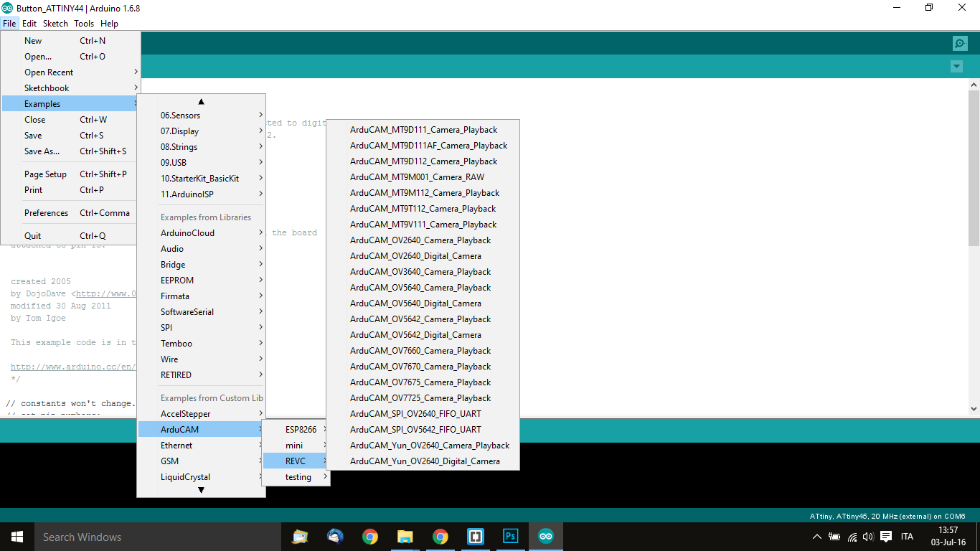Open the Sketch menu
This screenshot has height=551, width=980.
coord(55,24)
